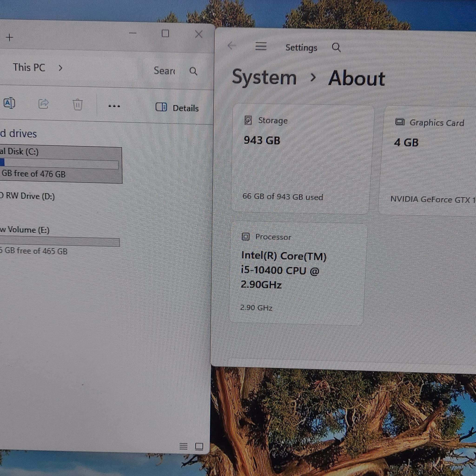
Task: Click the Share icon in Explorer toolbar
Action: (x=43, y=104)
